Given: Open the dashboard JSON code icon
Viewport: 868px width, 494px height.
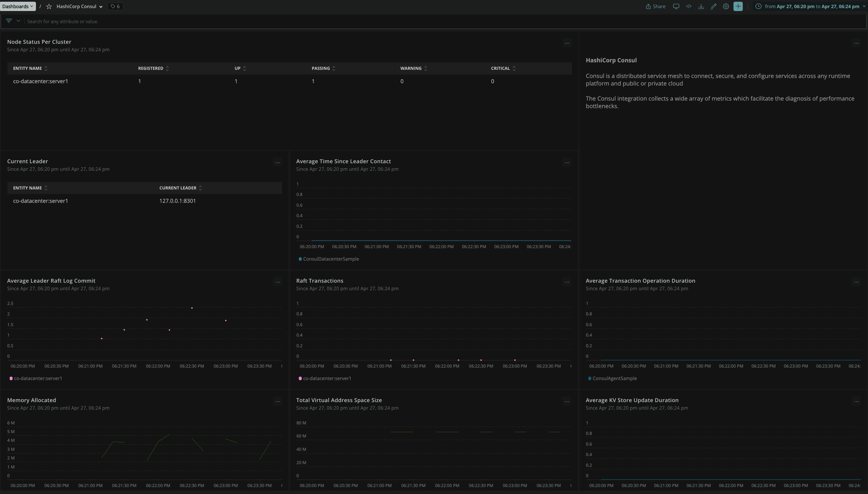Looking at the screenshot, I should pyautogui.click(x=689, y=6).
